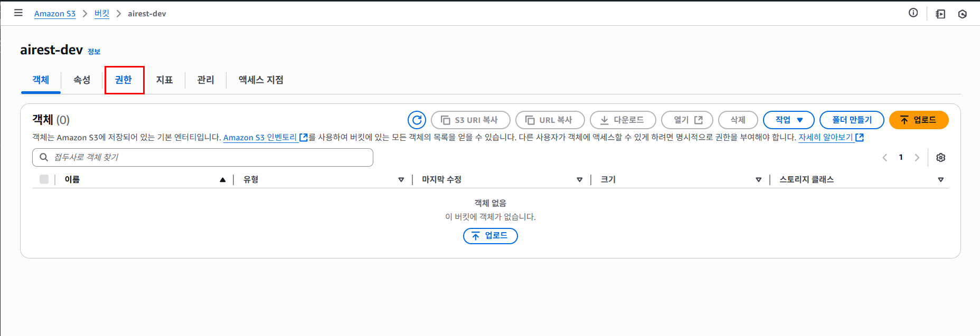Go to the next page arrow
Screen dimensions: 980x336
pos(917,157)
